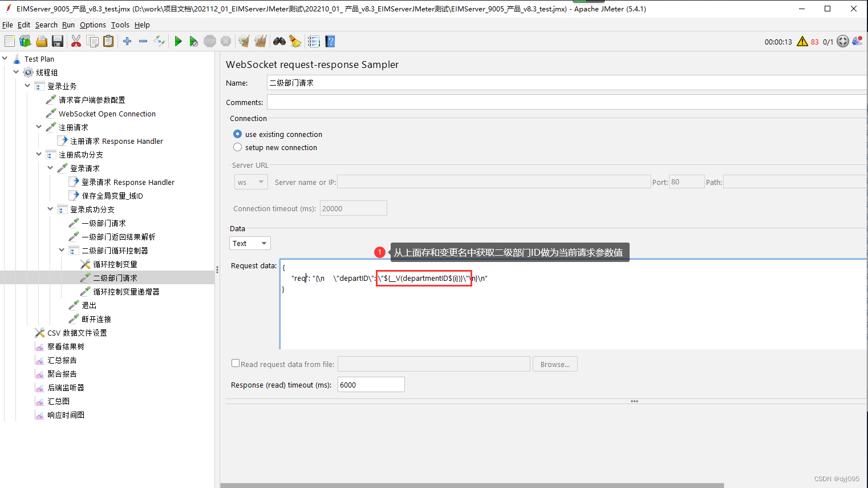Paste element using clipboard icon

tap(108, 41)
